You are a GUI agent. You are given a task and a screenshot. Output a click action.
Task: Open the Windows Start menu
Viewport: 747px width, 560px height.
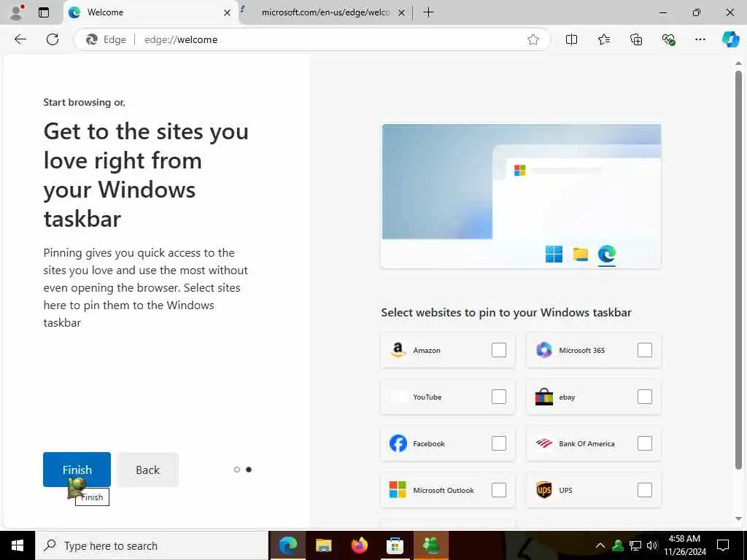pos(18,545)
